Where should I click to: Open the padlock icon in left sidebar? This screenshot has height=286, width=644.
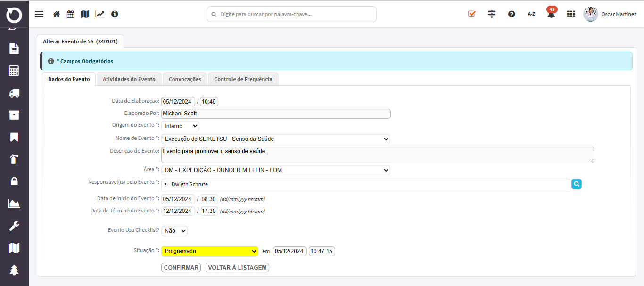click(x=14, y=181)
